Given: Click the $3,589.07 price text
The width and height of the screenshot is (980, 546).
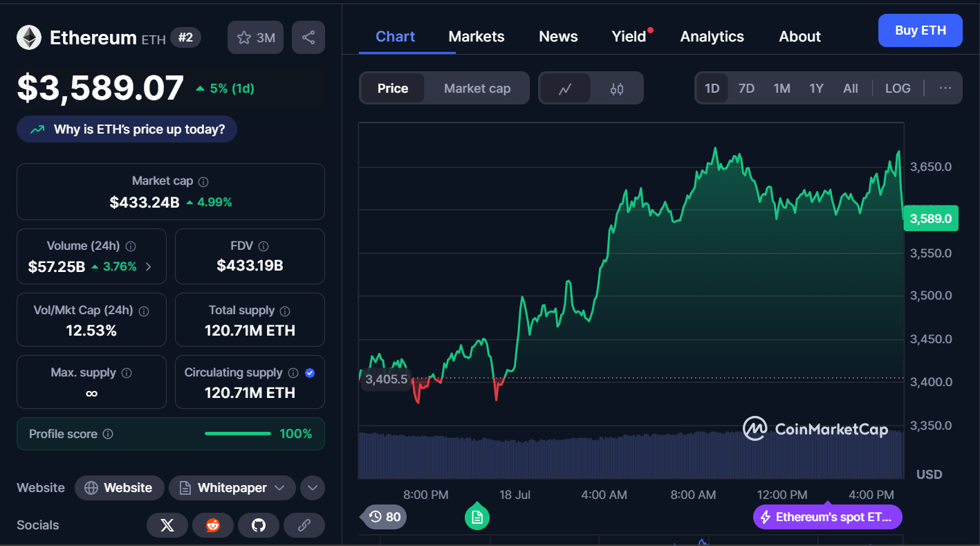Looking at the screenshot, I should click(x=100, y=88).
